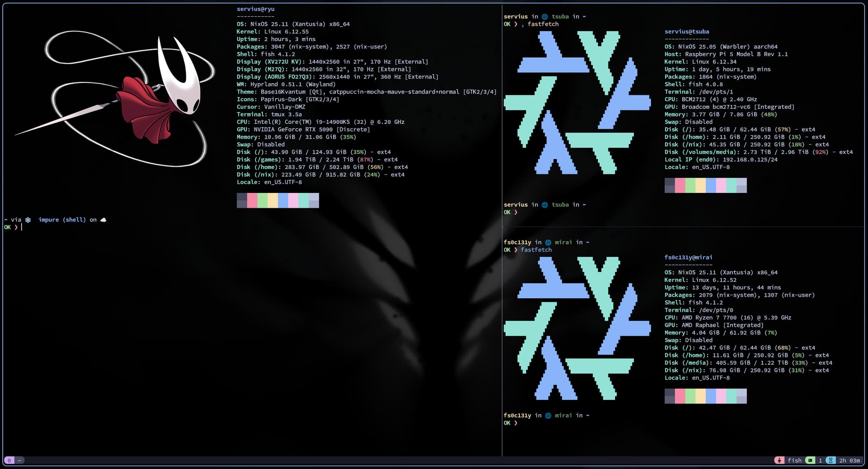Click the 2h 03m uptime label

coord(849,460)
